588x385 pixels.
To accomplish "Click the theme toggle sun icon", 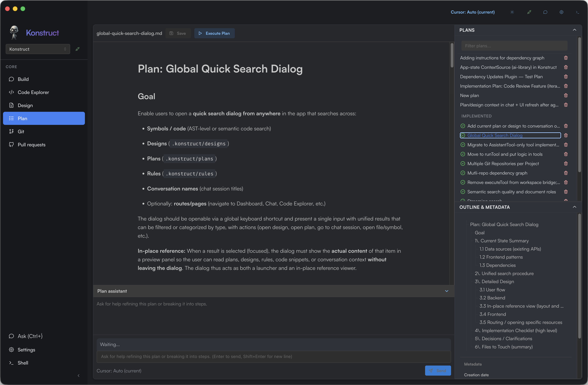I will click(x=512, y=12).
